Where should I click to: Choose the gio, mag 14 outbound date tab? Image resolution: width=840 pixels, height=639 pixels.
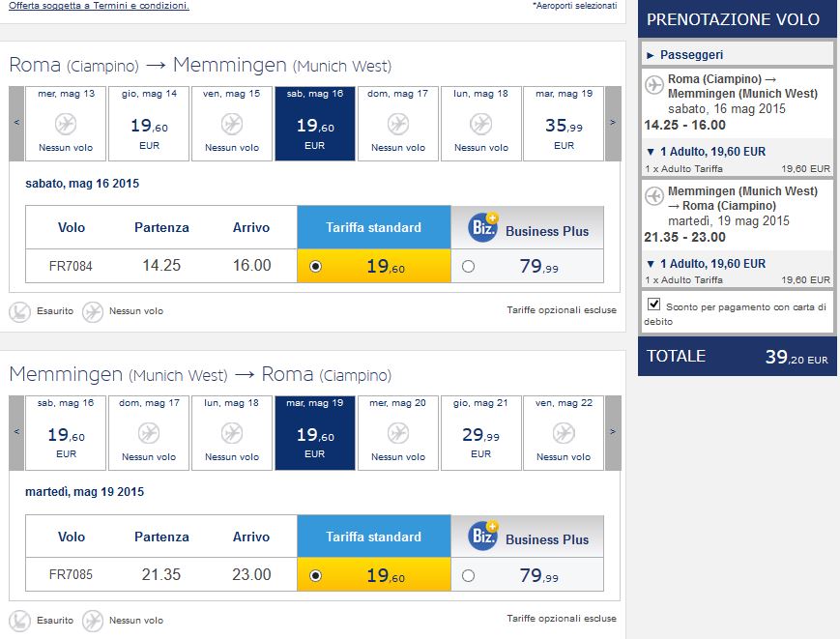149,124
